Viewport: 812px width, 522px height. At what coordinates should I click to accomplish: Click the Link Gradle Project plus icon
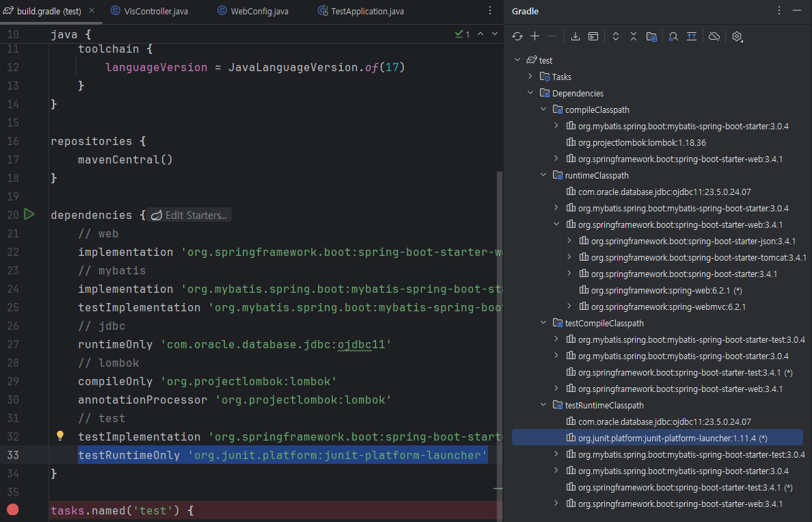click(535, 36)
